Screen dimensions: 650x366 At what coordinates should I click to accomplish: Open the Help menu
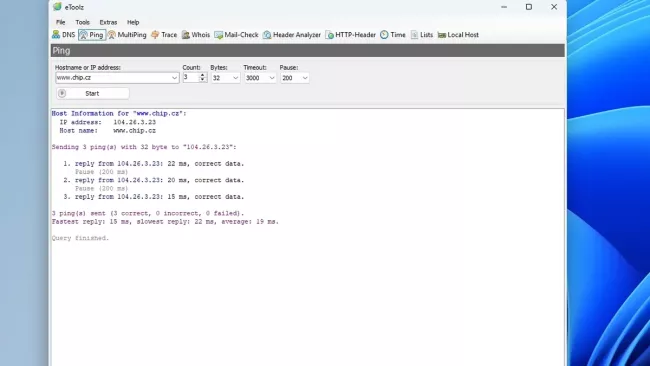pos(133,22)
